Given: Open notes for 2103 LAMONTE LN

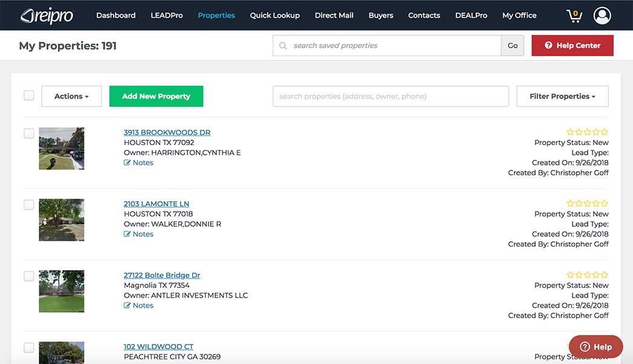Looking at the screenshot, I should pos(138,233).
